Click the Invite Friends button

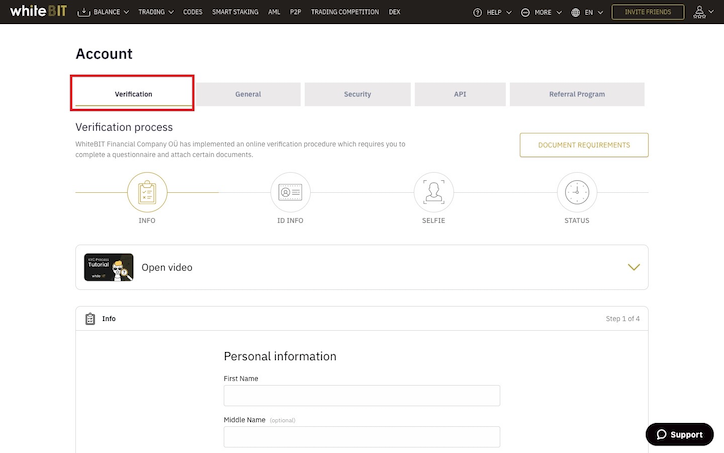point(648,12)
